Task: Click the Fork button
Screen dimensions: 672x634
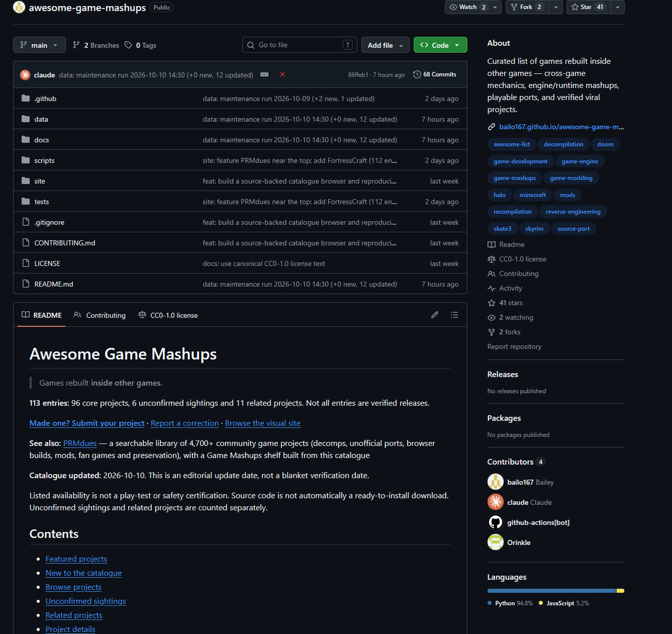Action: tap(526, 7)
